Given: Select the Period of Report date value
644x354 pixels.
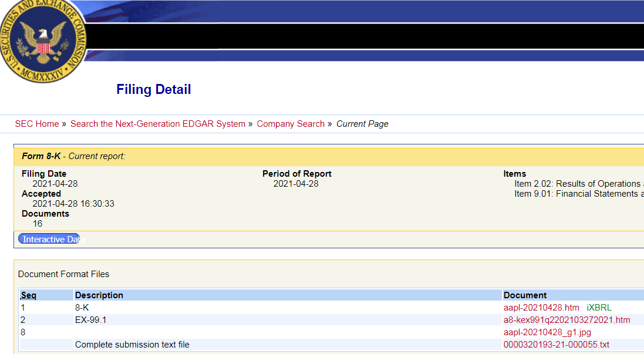Looking at the screenshot, I should click(296, 184).
